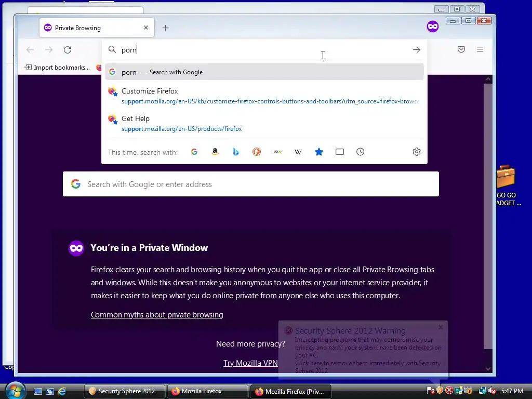Reload the page with the refresh icon

(68, 50)
